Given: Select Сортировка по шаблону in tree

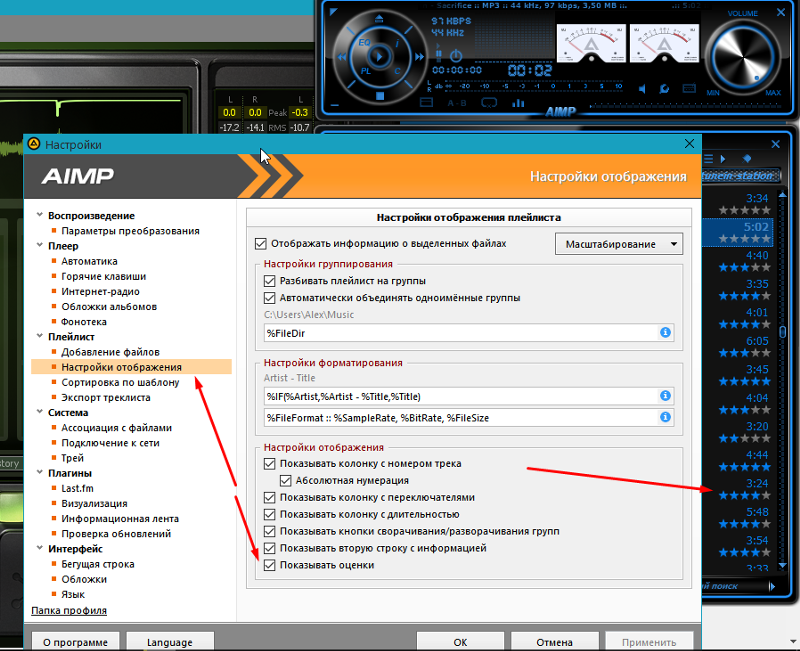Looking at the screenshot, I should coord(120,382).
